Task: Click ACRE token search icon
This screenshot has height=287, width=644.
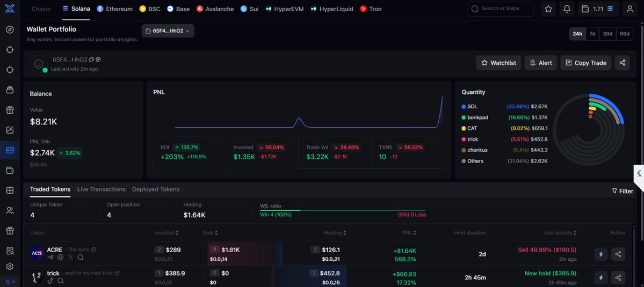Action: coord(81,257)
